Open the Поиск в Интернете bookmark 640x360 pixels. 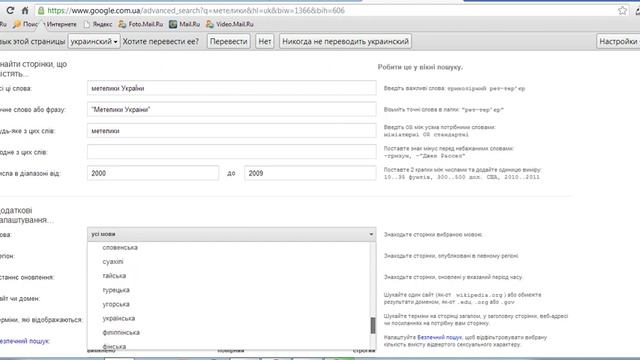click(x=44, y=24)
